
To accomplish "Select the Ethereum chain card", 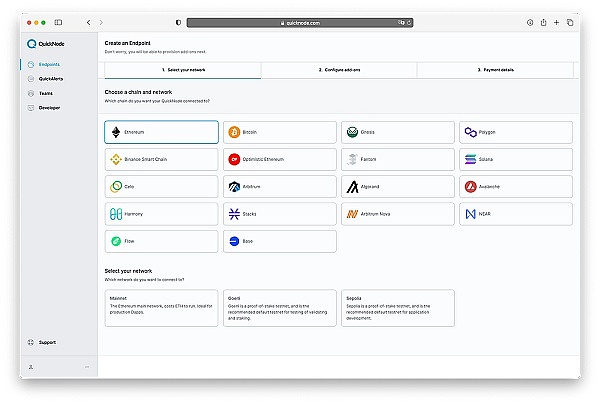I will (x=161, y=132).
